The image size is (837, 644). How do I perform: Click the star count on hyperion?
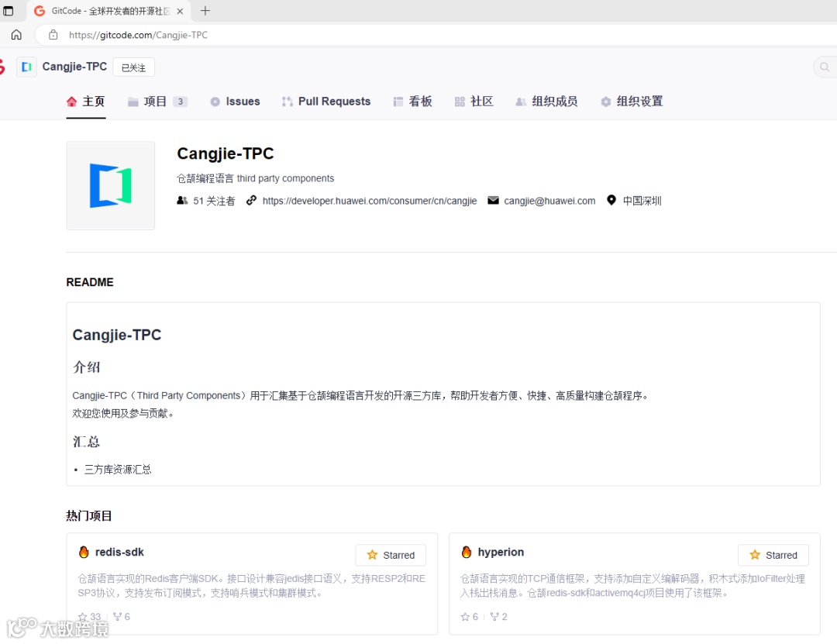point(469,617)
